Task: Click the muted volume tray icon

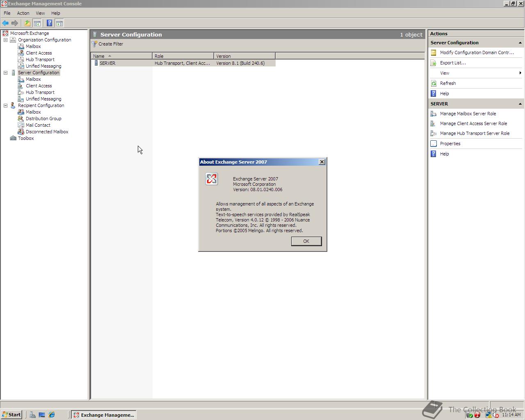Action: (x=496, y=415)
